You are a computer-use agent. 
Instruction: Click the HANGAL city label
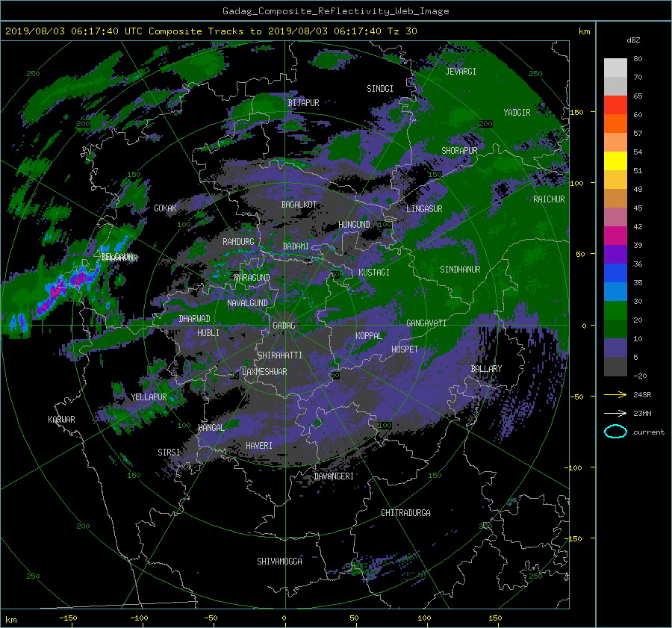coord(211,428)
